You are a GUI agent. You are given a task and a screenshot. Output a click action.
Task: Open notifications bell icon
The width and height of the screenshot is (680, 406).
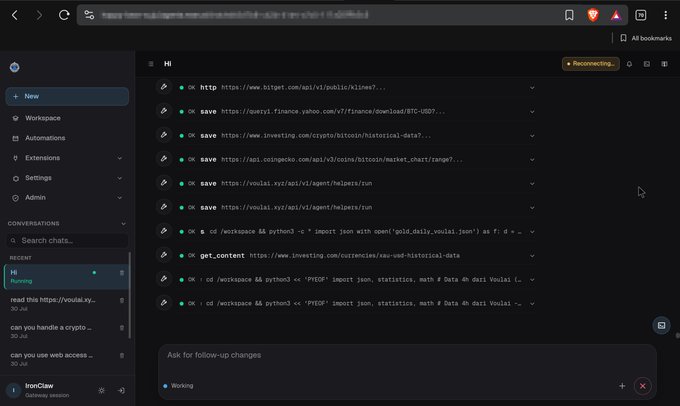coord(629,64)
